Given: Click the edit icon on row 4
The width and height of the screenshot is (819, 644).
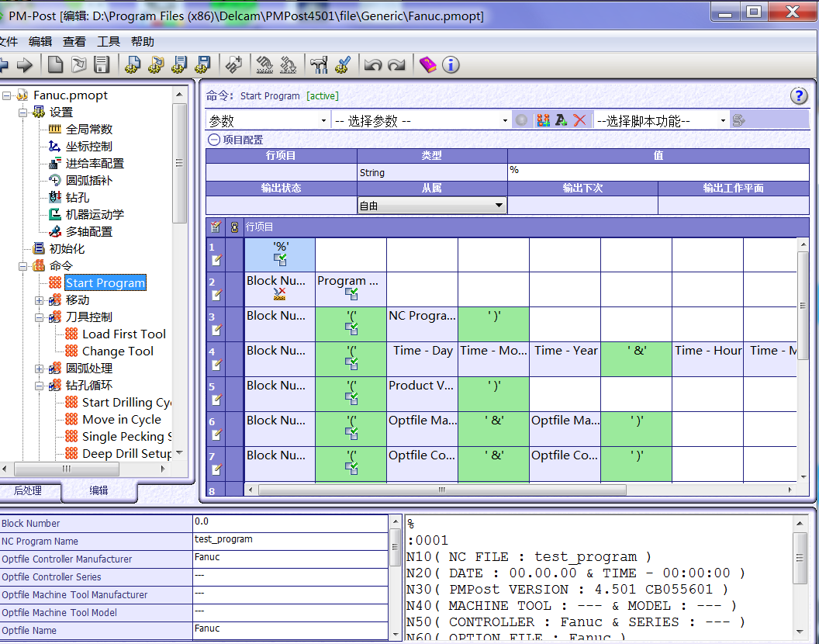Looking at the screenshot, I should (x=216, y=365).
